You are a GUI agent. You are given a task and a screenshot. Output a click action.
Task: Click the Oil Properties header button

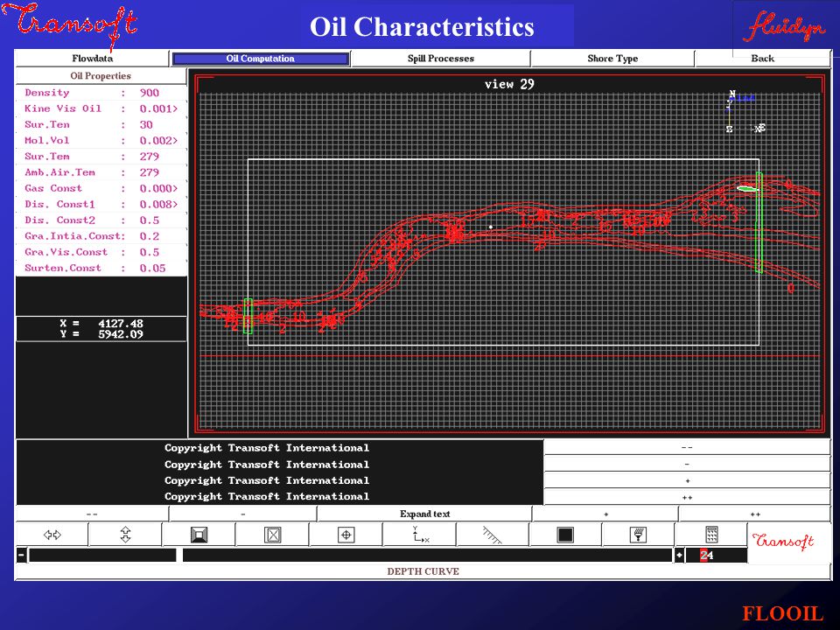[101, 75]
